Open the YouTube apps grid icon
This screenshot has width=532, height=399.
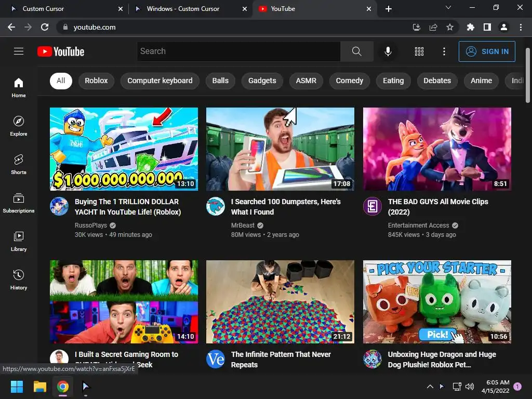[x=419, y=51]
